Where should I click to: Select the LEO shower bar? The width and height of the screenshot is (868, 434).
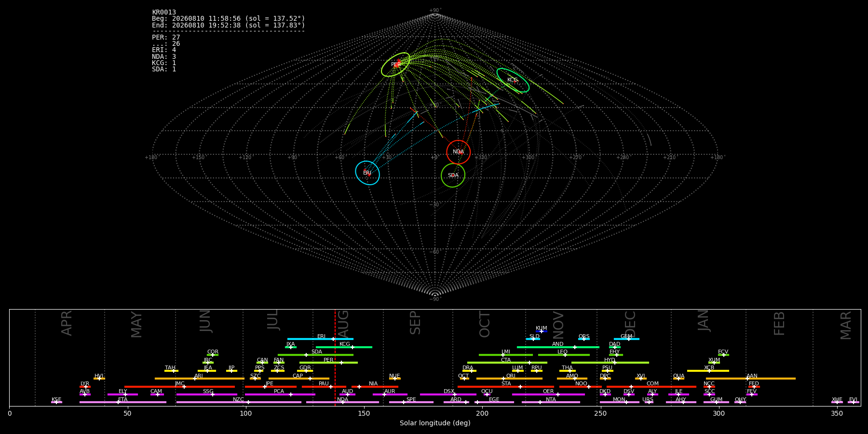564,355
